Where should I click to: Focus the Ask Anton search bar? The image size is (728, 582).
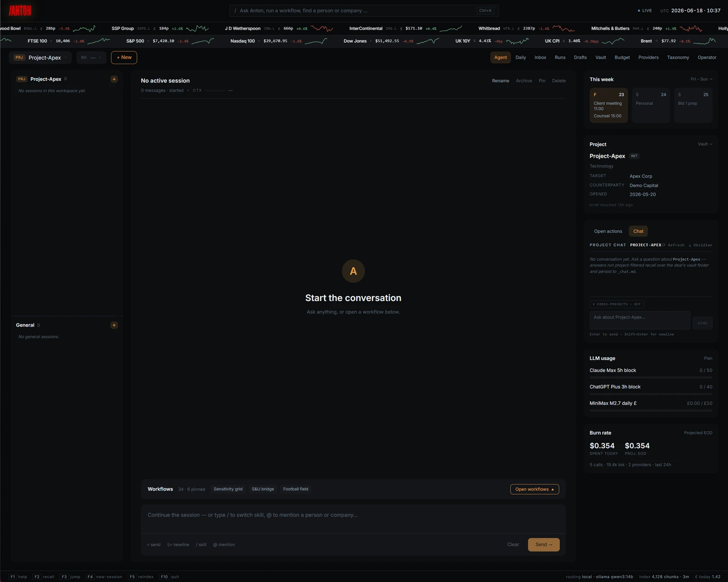[x=364, y=10]
